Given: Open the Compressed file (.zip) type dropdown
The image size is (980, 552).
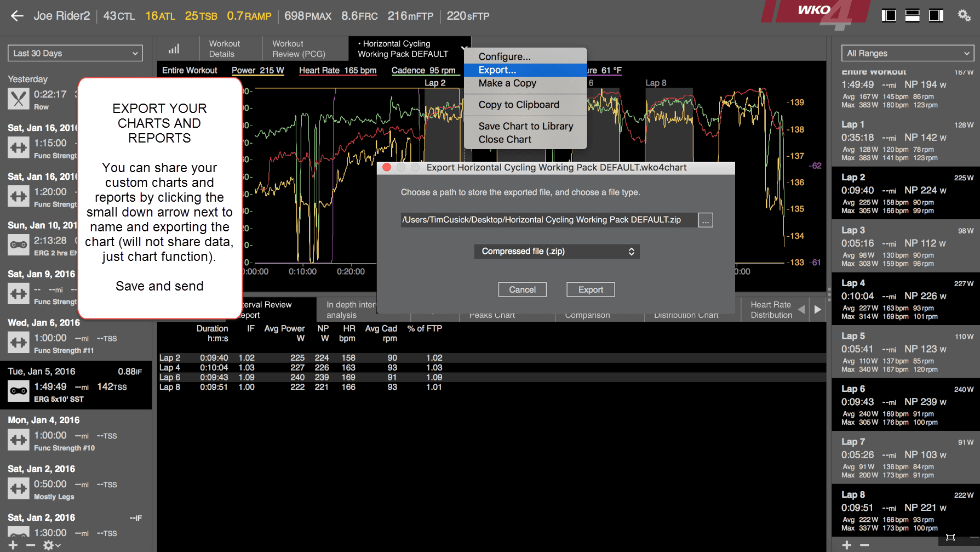Looking at the screenshot, I should click(557, 251).
